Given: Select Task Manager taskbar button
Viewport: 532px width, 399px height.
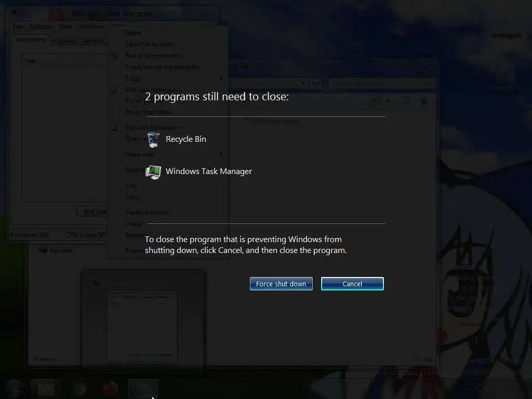Looking at the screenshot, I should coord(143,389).
